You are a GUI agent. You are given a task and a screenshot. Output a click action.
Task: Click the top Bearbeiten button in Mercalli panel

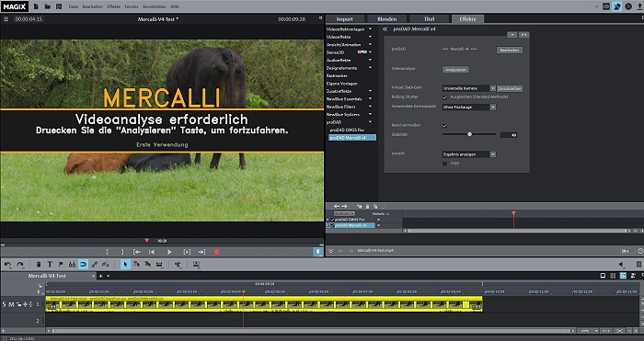pyautogui.click(x=510, y=50)
